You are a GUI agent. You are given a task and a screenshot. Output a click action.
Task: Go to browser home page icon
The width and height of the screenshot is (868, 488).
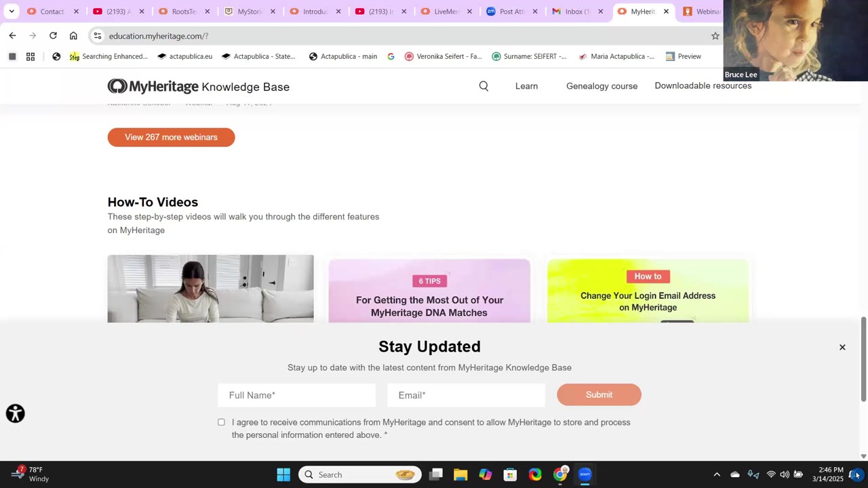(x=73, y=36)
